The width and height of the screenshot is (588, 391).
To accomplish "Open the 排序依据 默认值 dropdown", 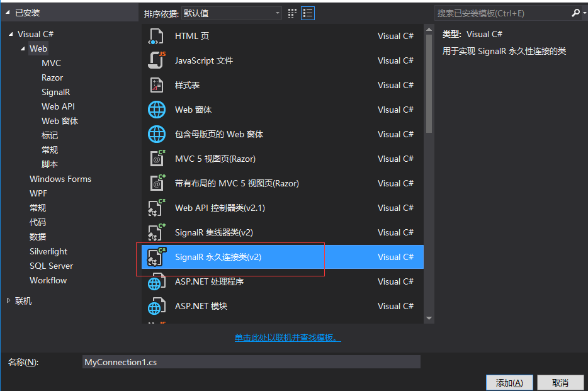I will (232, 13).
